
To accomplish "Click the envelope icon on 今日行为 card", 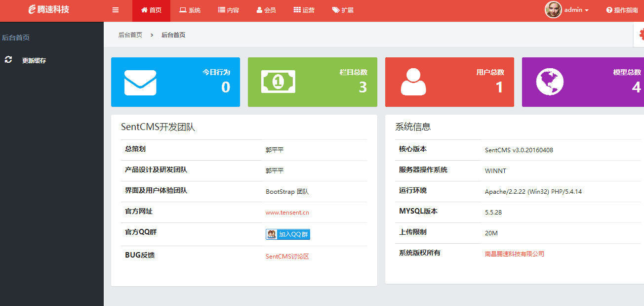I will (141, 82).
